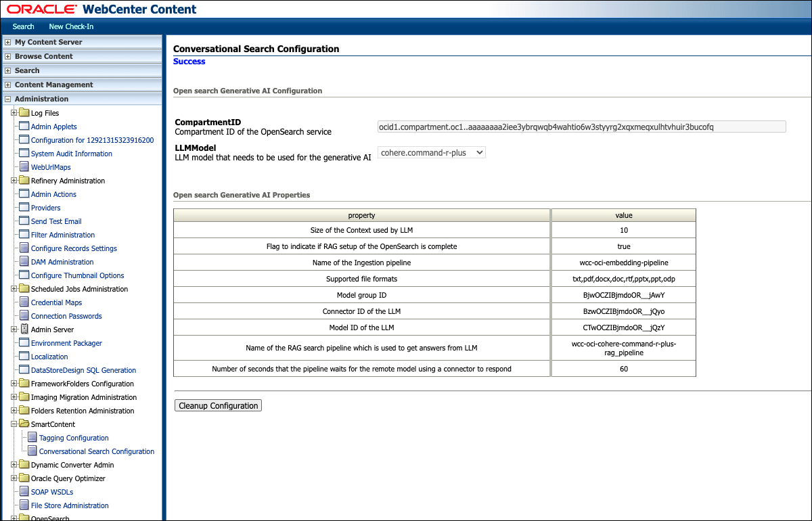
Task: Click the Success status message
Action: 189,62
